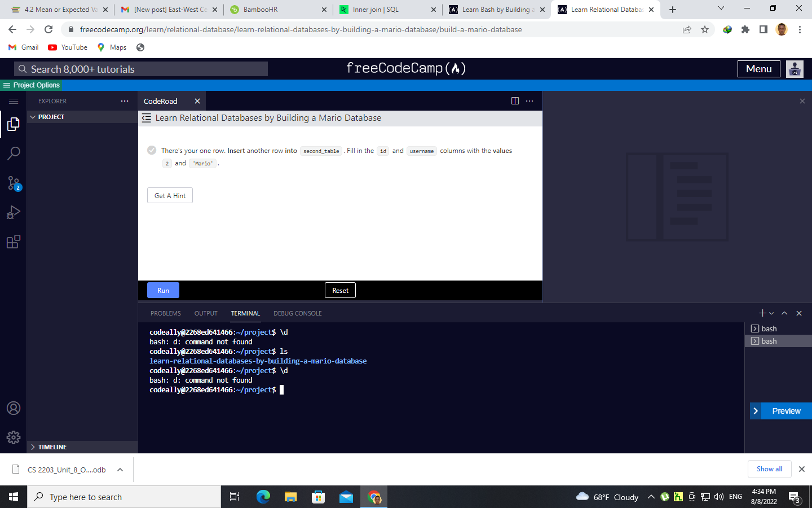Open the Search view in the activity bar
812x508 pixels.
point(14,153)
